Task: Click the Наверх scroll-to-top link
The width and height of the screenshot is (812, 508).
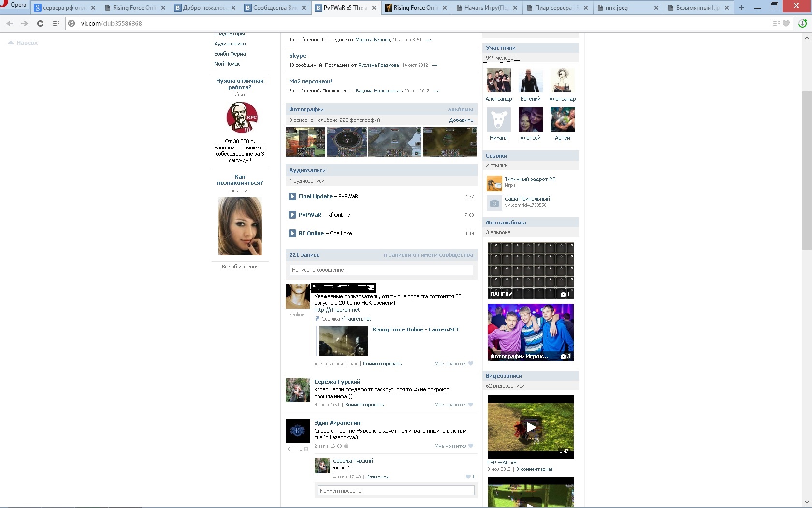Action: [x=23, y=43]
